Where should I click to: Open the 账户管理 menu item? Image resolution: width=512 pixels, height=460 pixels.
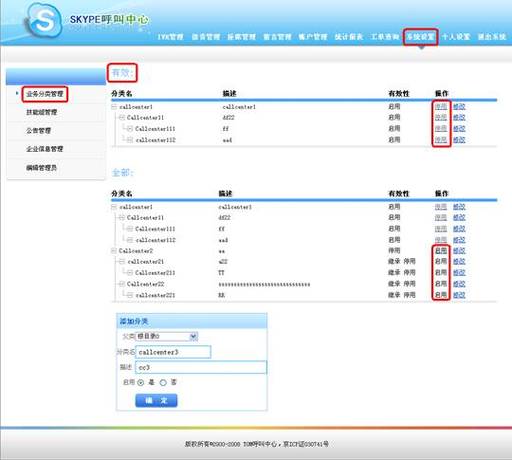[313, 37]
